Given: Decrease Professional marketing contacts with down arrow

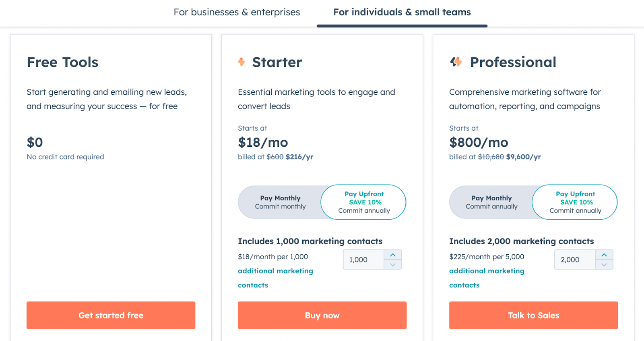Looking at the screenshot, I should (604, 264).
